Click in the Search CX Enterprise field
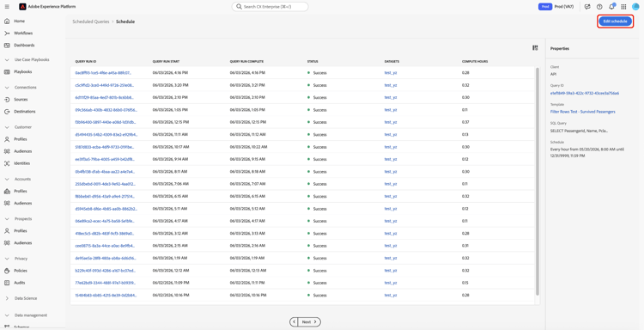The image size is (644, 330). [270, 7]
